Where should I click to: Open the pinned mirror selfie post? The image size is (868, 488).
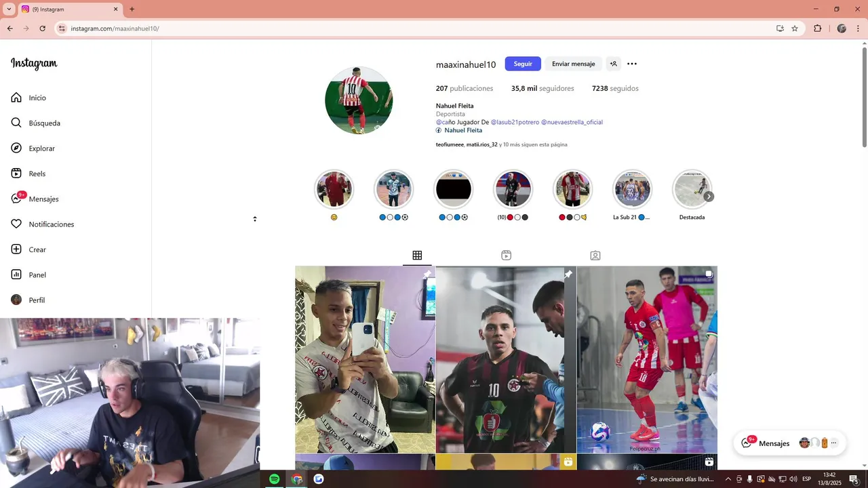click(365, 359)
